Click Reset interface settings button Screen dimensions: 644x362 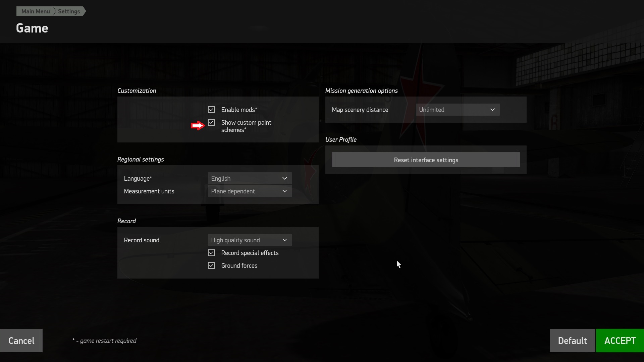point(426,160)
